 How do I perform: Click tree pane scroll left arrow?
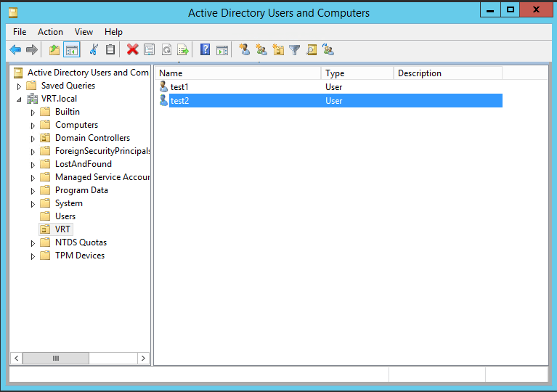point(17,359)
